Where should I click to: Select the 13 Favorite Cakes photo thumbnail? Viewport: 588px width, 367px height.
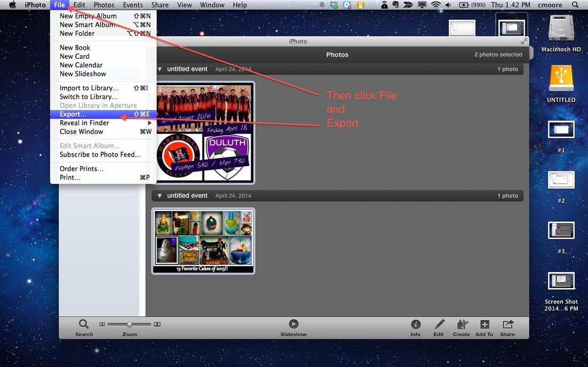tap(203, 241)
